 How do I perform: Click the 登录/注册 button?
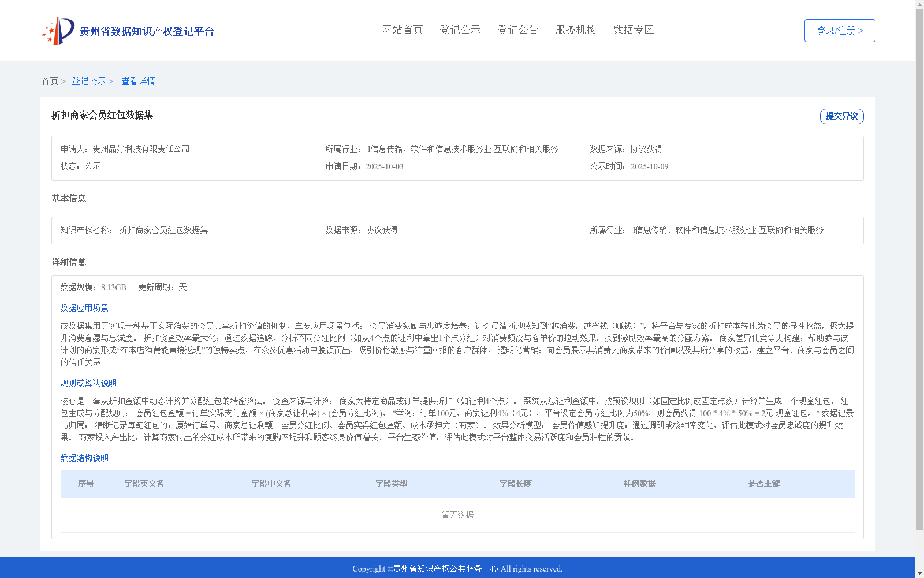click(840, 31)
